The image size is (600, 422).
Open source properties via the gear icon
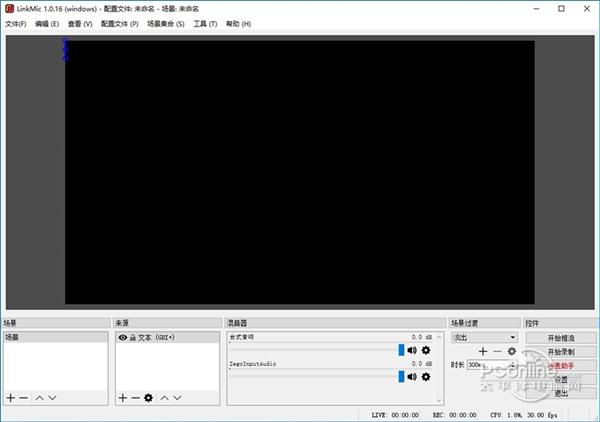pyautogui.click(x=148, y=398)
